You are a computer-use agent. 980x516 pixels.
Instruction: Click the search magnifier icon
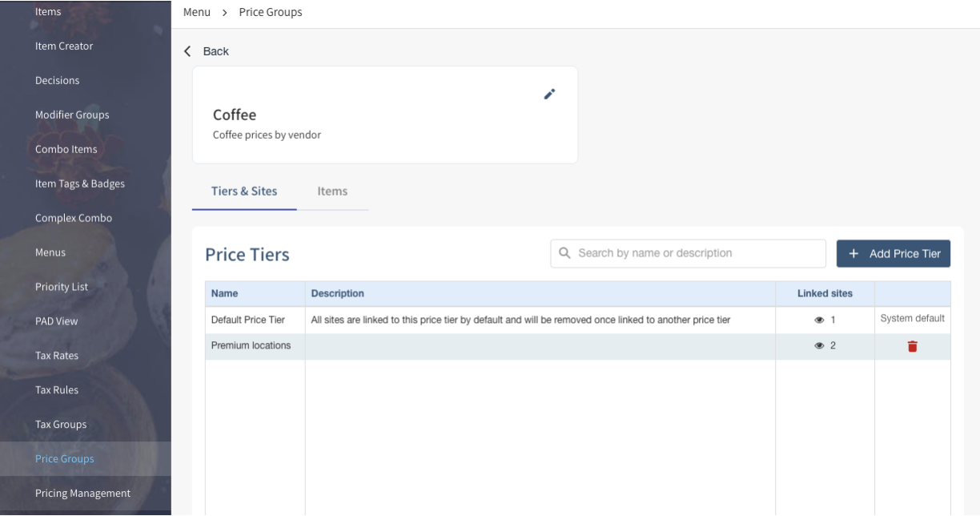[564, 253]
